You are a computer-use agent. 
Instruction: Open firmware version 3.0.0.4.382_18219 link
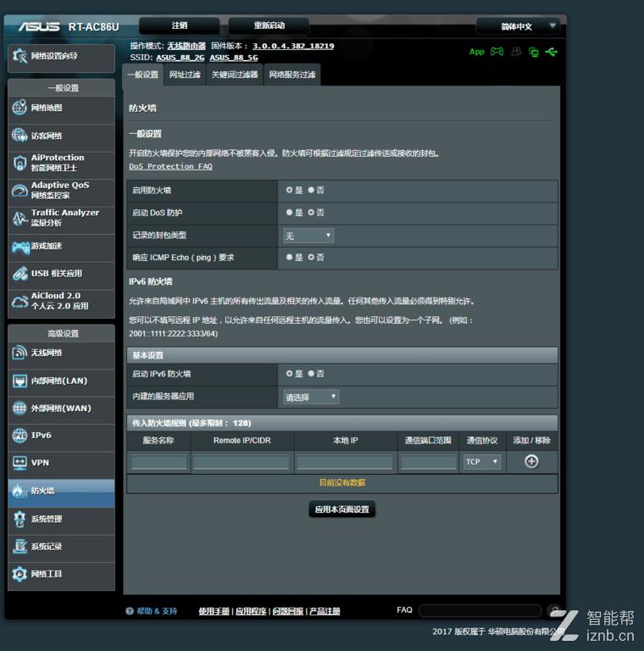click(293, 46)
